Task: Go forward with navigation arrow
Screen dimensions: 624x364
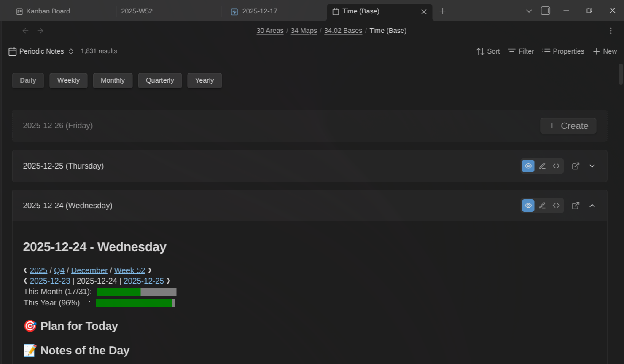Action: (40, 31)
